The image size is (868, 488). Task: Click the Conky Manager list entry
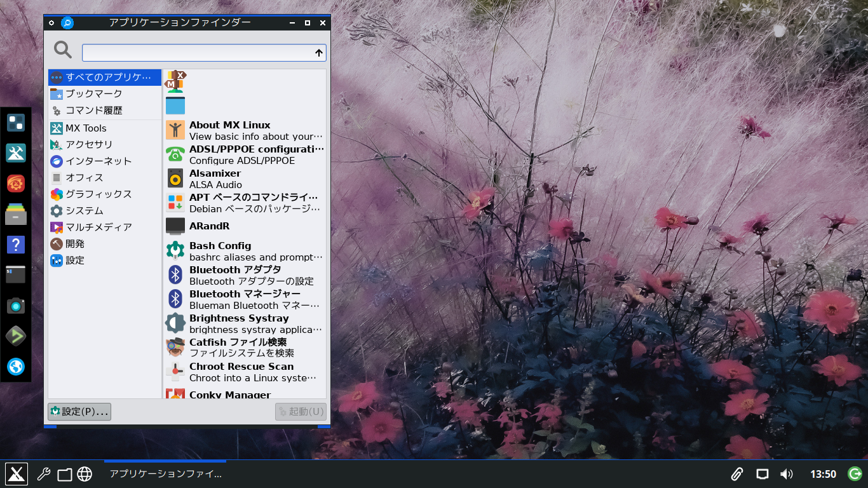click(245, 393)
